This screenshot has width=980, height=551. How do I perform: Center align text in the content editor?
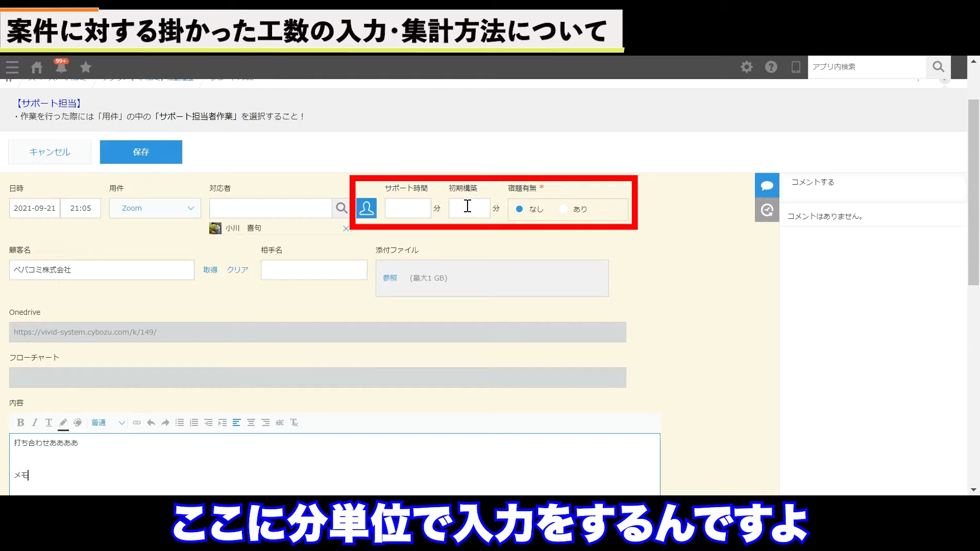click(x=251, y=422)
